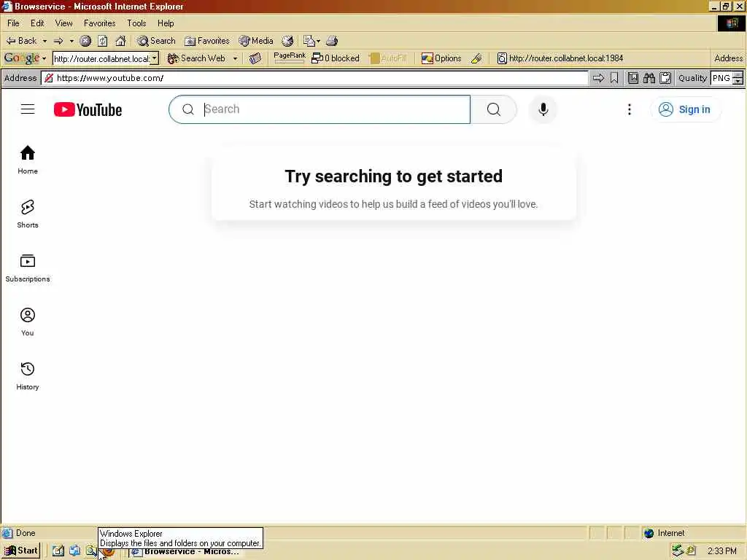Open the Favorites menu

pyautogui.click(x=99, y=23)
